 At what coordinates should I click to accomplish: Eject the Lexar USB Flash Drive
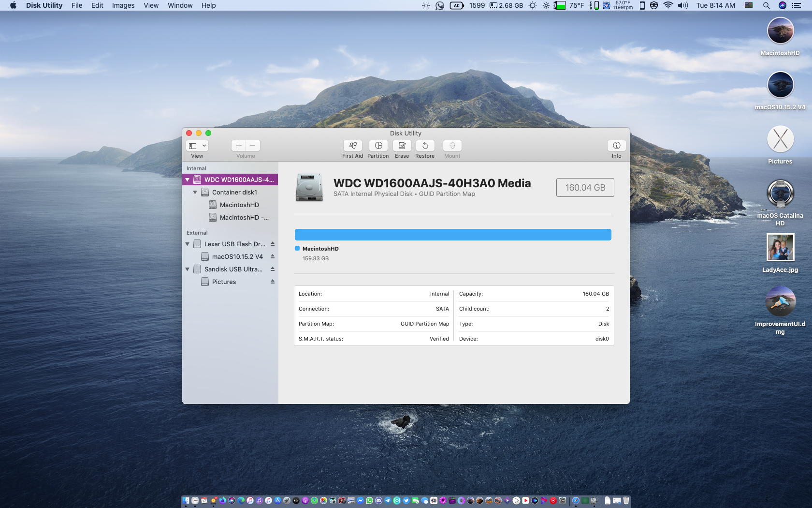coord(273,244)
